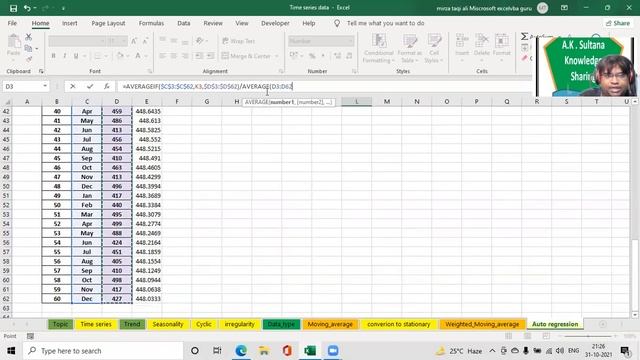Viewport: 640px width, 360px height.
Task: Open Conditional Formatting menu
Action: pyautogui.click(x=379, y=49)
